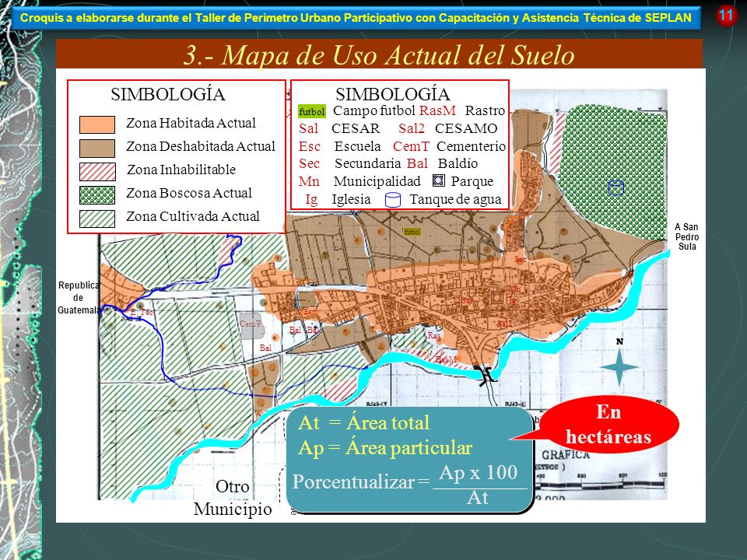
Task: Click the Campo futbol legend text
Action: tap(374, 110)
